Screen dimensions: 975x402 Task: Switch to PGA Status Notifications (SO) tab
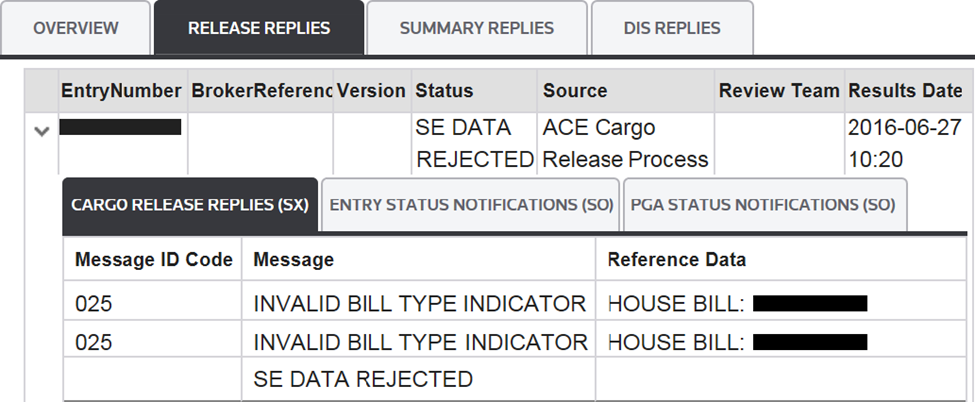pyautogui.click(x=764, y=205)
